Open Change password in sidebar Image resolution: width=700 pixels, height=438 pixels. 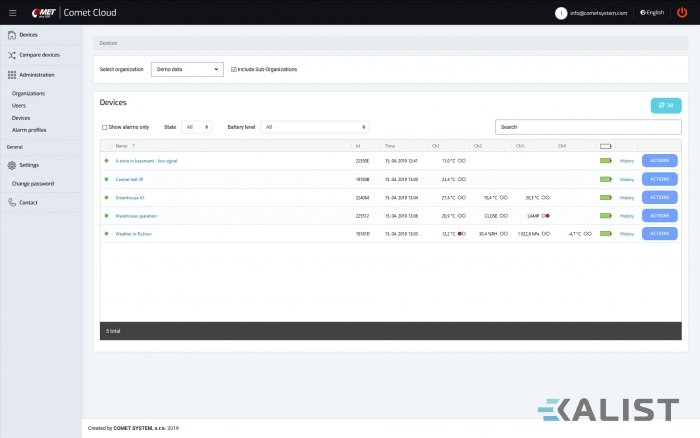[x=33, y=184]
